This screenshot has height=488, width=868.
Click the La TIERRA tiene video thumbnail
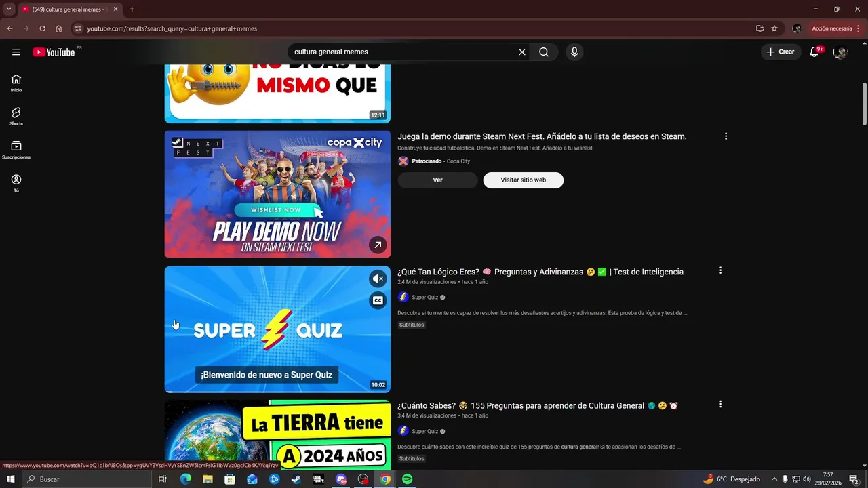[277, 434]
